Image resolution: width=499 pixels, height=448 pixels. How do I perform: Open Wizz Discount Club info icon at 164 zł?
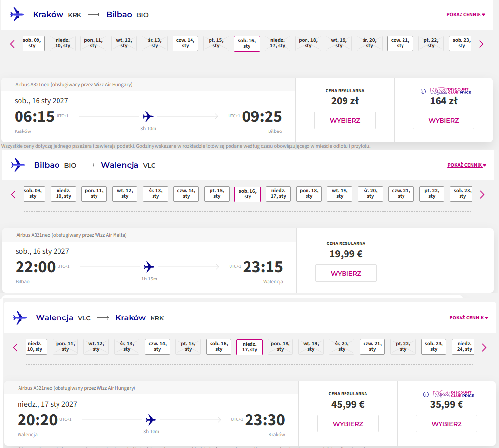pos(423,91)
